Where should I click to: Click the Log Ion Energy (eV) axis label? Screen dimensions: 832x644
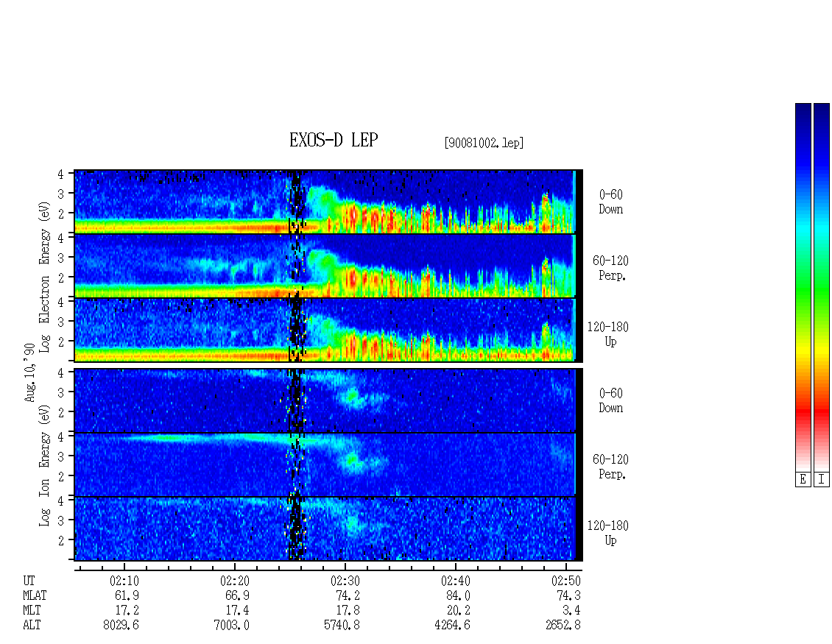click(x=45, y=465)
